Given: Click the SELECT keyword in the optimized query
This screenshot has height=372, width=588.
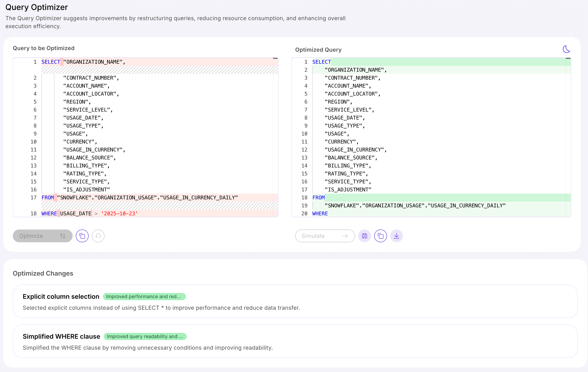Looking at the screenshot, I should click(322, 62).
